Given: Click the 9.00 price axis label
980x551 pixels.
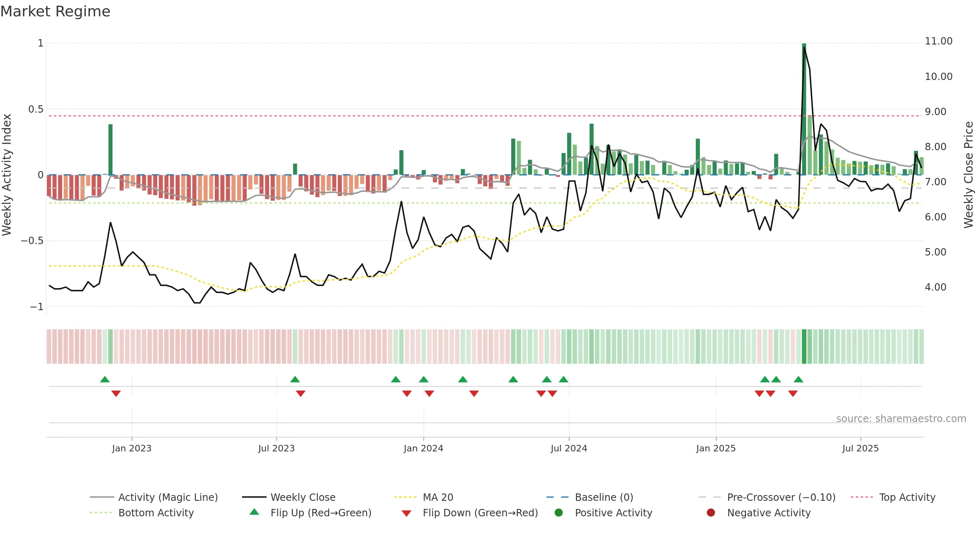Looking at the screenshot, I should 935,111.
